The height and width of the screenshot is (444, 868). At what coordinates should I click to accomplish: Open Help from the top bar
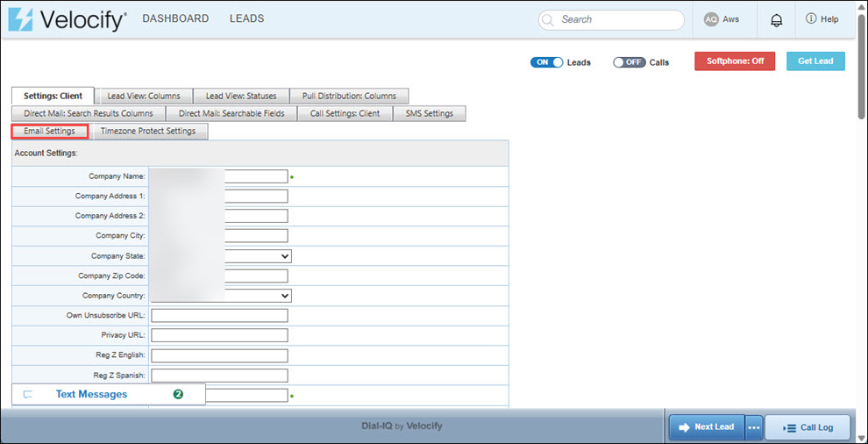click(822, 19)
